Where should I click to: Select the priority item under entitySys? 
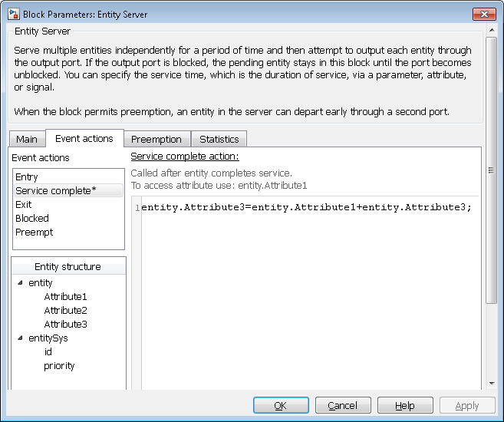click(x=59, y=366)
